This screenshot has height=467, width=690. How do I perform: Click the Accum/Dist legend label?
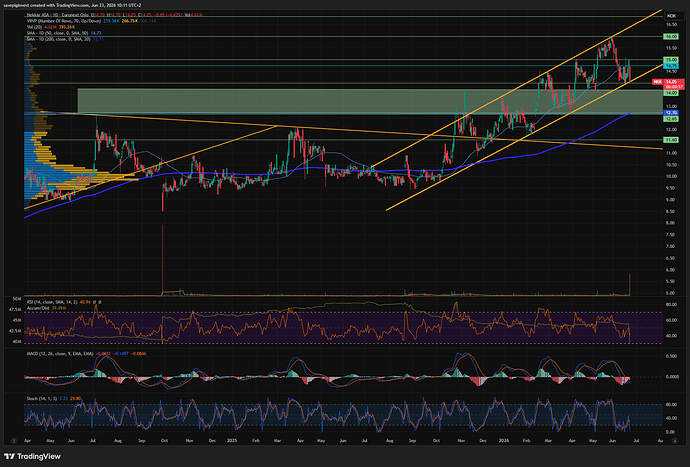(38, 308)
